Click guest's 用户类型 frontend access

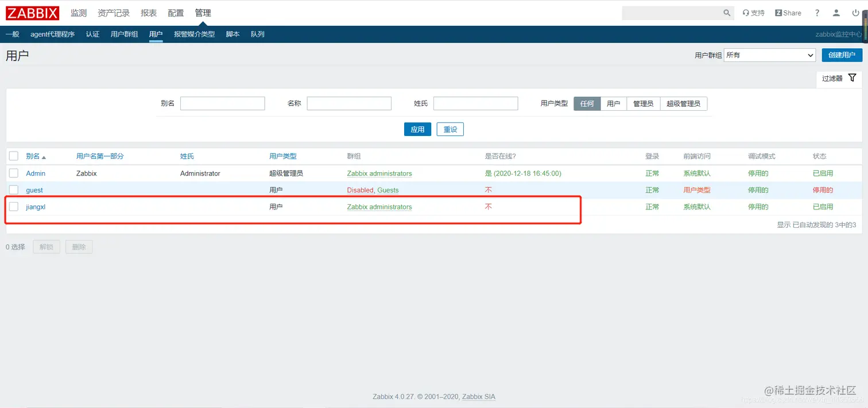tap(697, 190)
